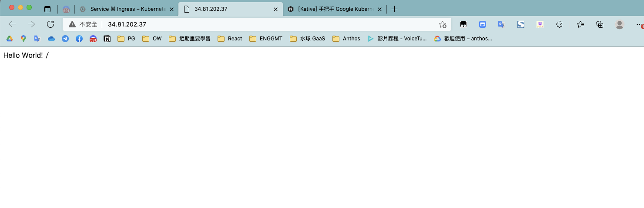Open Facebook bookmark icon
Viewport: 644px width, 208px height.
[79, 39]
